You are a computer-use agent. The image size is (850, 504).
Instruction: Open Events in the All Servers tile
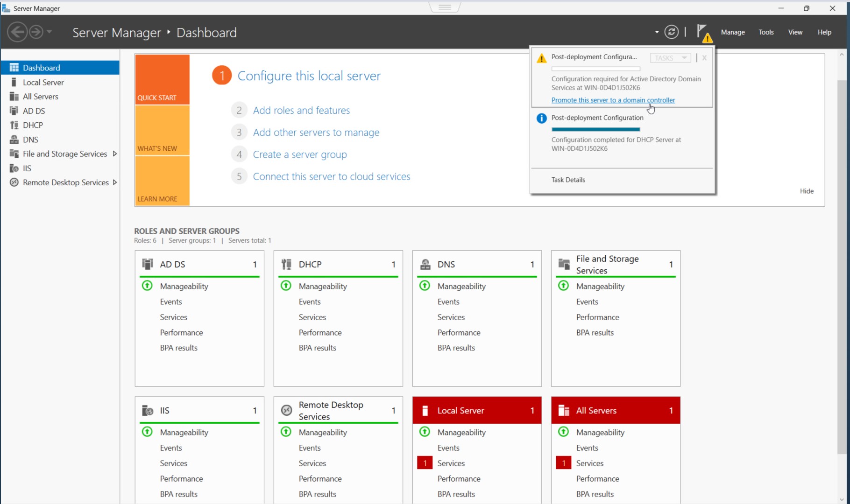(x=587, y=448)
